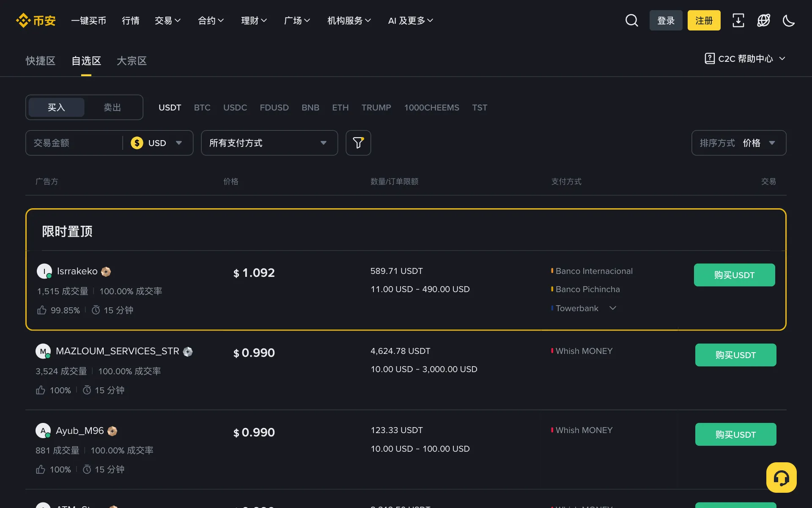Open the 排序方式 价格 sort dropdown
Image resolution: width=812 pixels, height=508 pixels.
[739, 143]
